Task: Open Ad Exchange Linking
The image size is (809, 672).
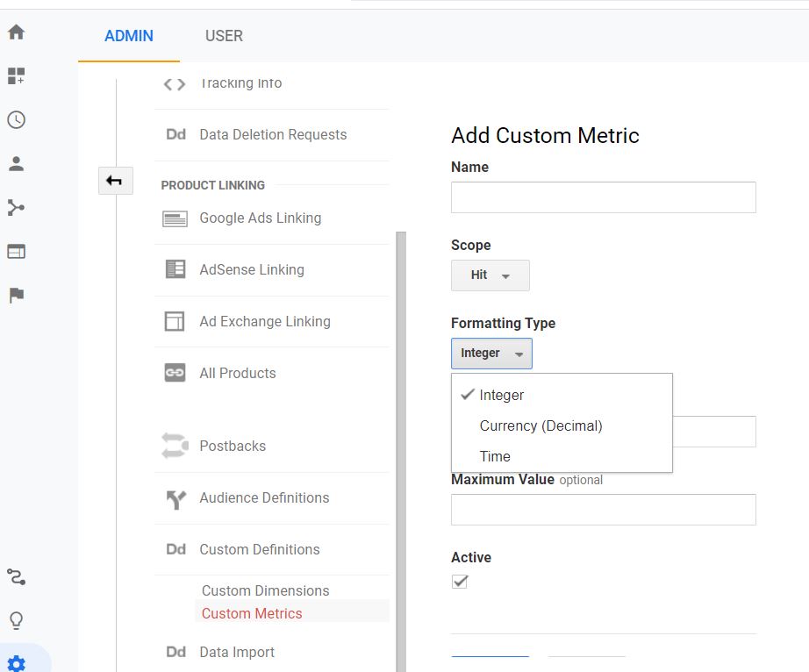Action: [x=265, y=321]
